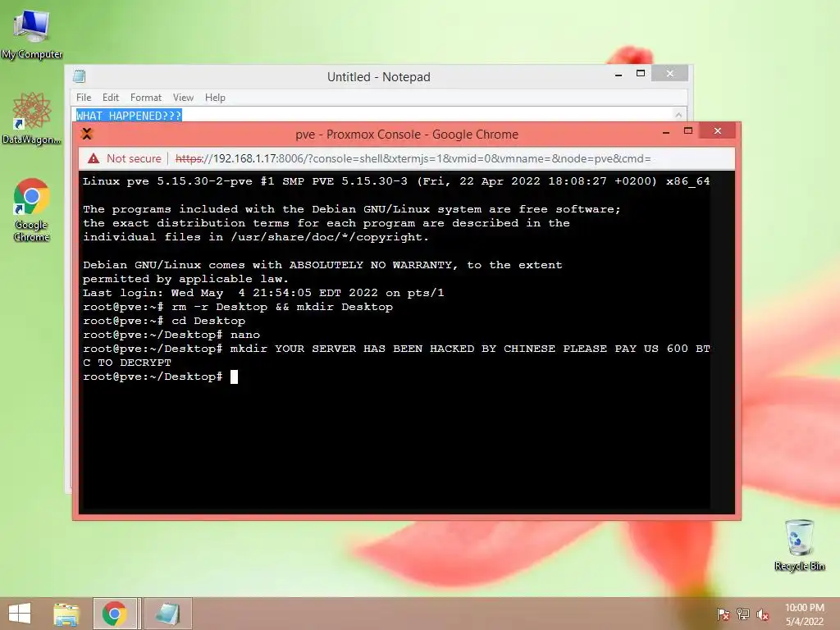
Task: Click the 'Last login: Wed May 4' line
Action: pyautogui.click(x=263, y=293)
